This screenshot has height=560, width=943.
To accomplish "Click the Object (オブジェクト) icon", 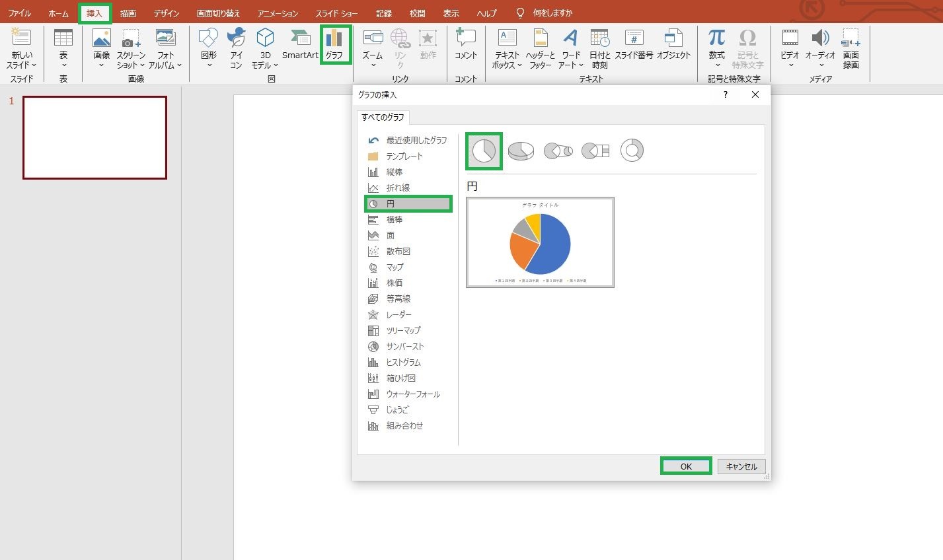I will tap(673, 38).
